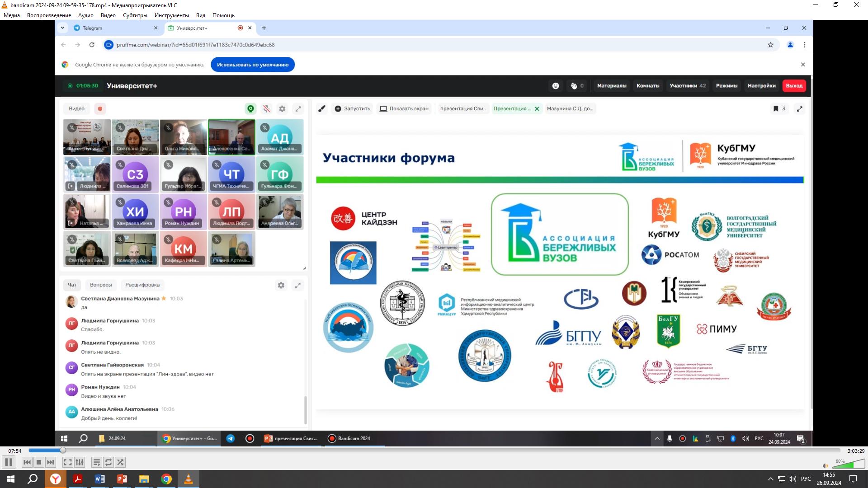Open the Инструменты menu
868x488 pixels.
[x=171, y=15]
